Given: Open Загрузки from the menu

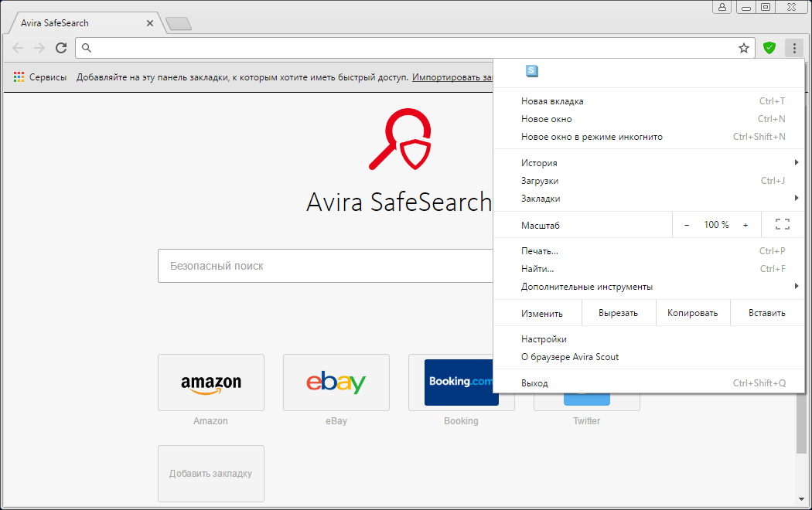Looking at the screenshot, I should click(650, 181).
